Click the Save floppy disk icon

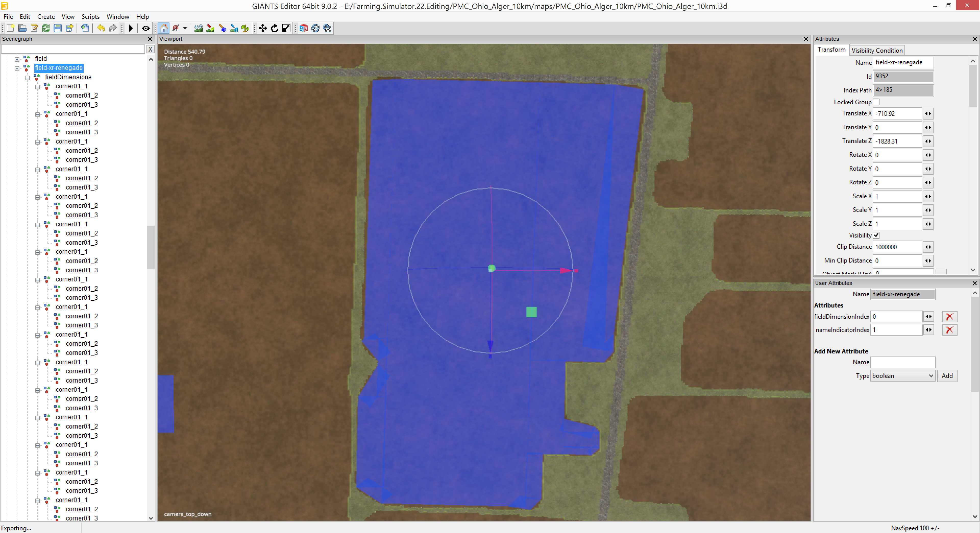[x=57, y=28]
